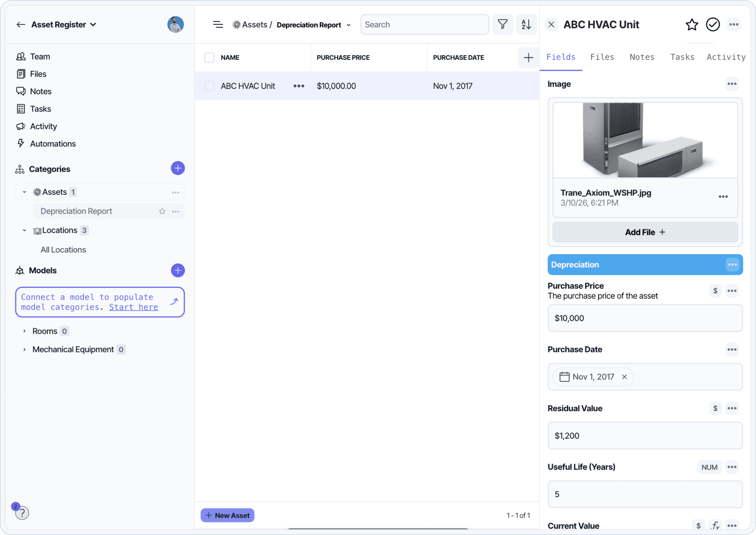Image resolution: width=756 pixels, height=535 pixels.
Task: Tick the ABC HVAC Unit row checkbox
Action: tap(209, 86)
